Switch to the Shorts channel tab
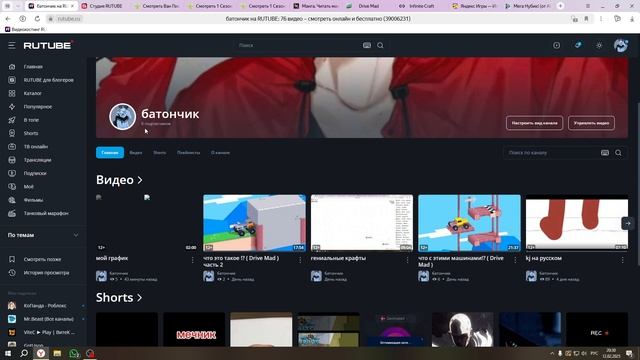The image size is (640, 360). tap(160, 153)
